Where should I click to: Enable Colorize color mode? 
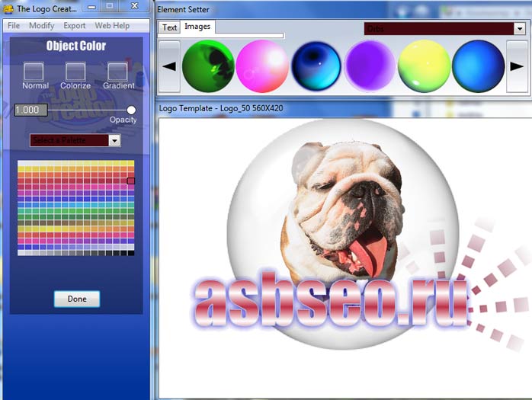click(x=75, y=72)
